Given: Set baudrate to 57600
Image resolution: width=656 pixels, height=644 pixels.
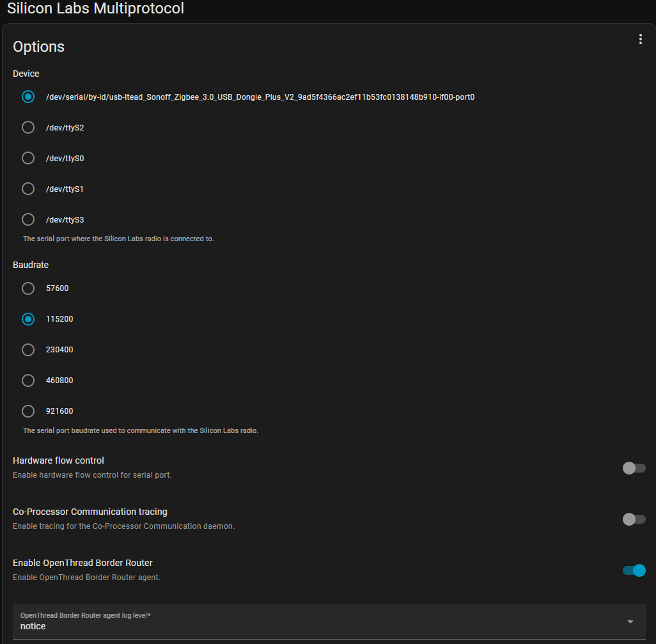Looking at the screenshot, I should click(28, 288).
